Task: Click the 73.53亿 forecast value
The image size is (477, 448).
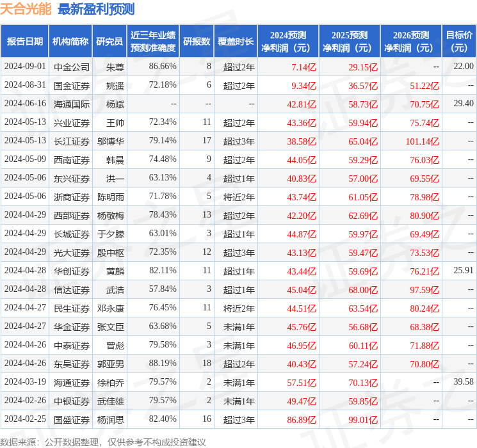Action: 424,253
